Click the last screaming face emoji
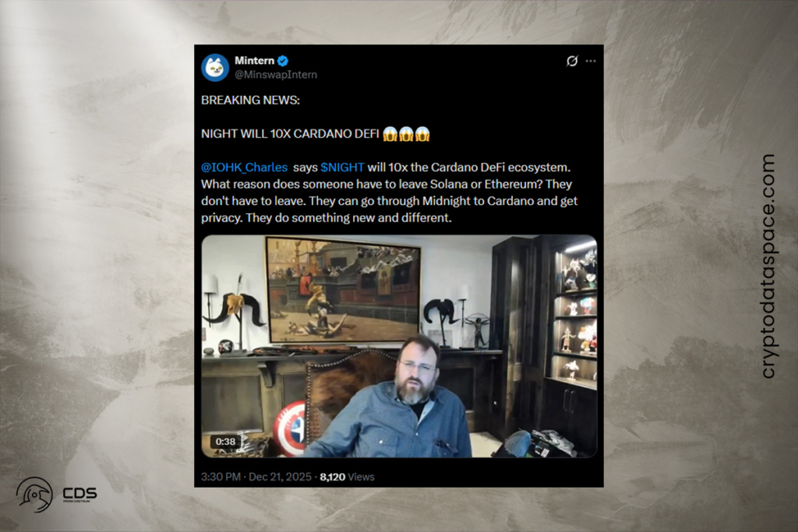The height and width of the screenshot is (532, 798). (x=422, y=134)
